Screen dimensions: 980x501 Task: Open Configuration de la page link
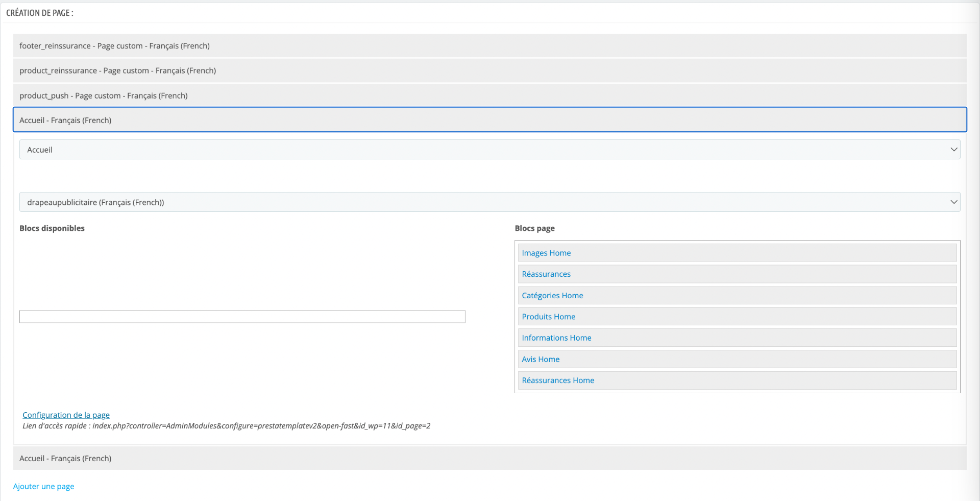66,415
